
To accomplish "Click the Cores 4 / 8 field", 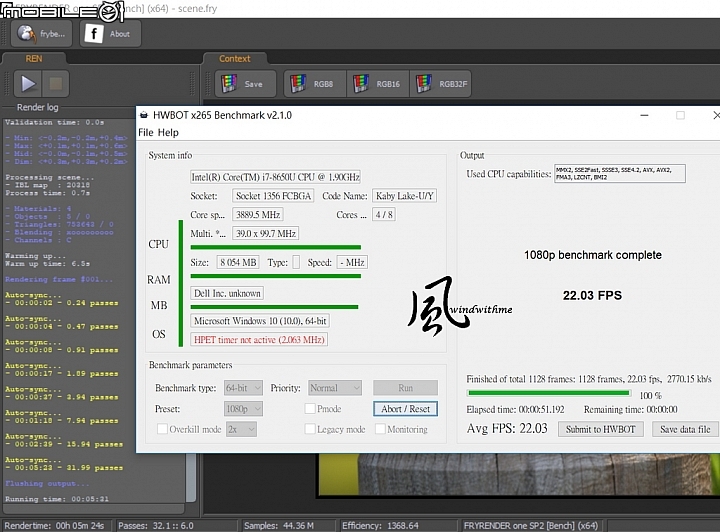I will tap(384, 214).
